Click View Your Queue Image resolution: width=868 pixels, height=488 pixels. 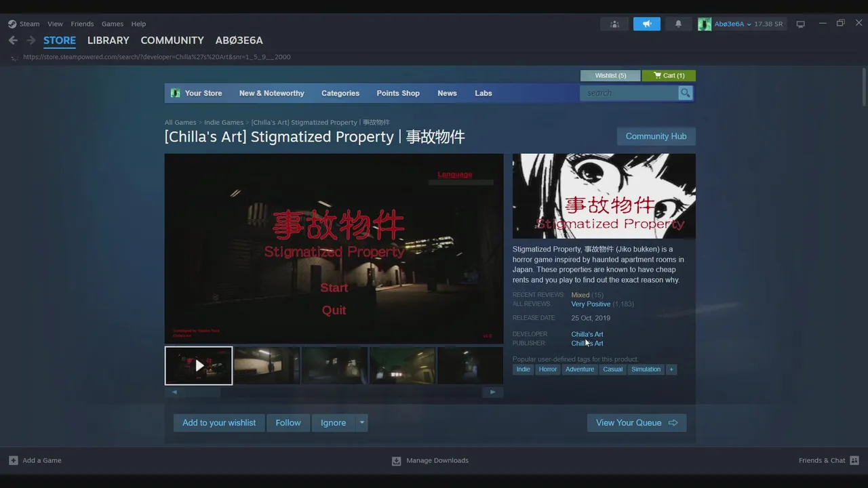click(637, 423)
